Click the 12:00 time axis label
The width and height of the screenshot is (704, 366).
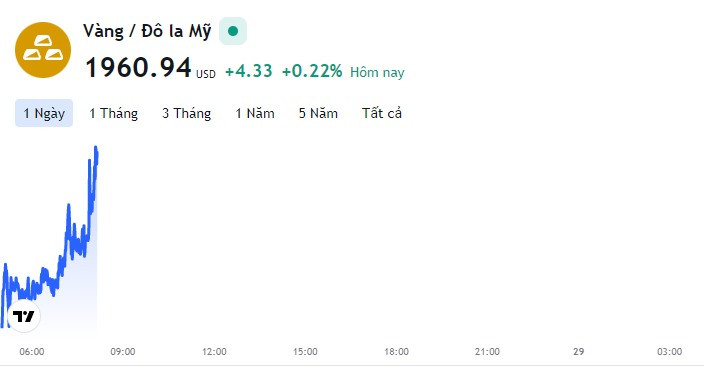[214, 352]
